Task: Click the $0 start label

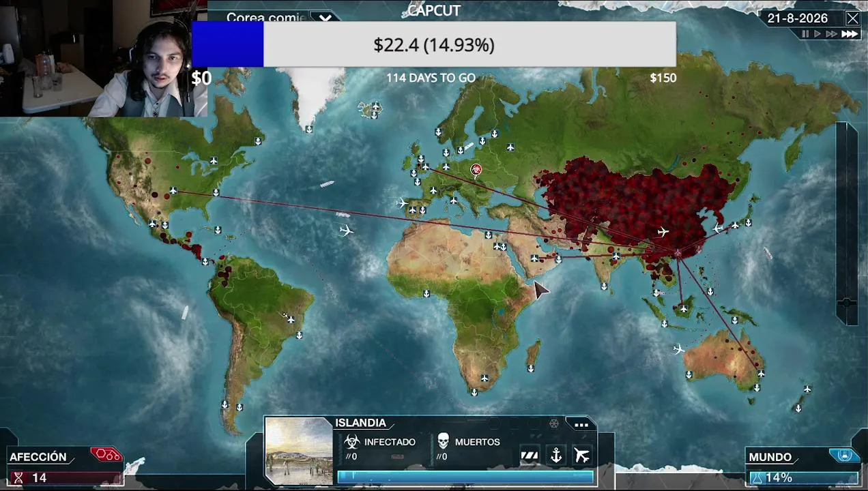Action: pyautogui.click(x=201, y=78)
